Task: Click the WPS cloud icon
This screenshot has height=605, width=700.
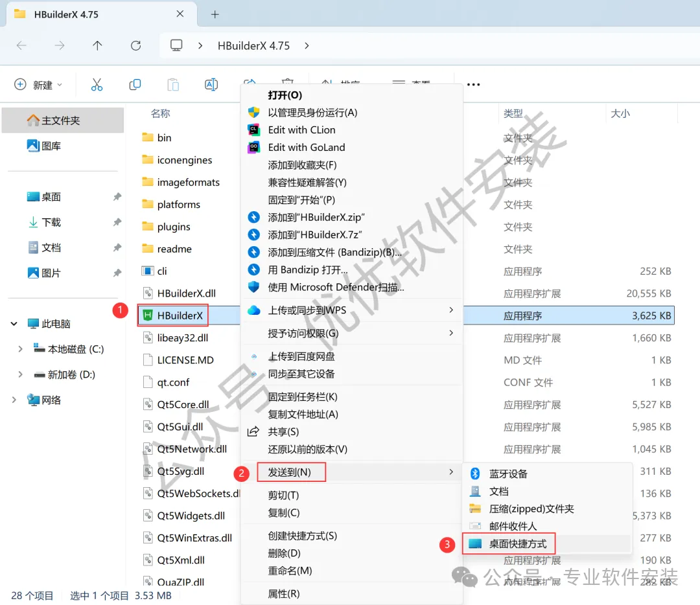Action: [253, 310]
